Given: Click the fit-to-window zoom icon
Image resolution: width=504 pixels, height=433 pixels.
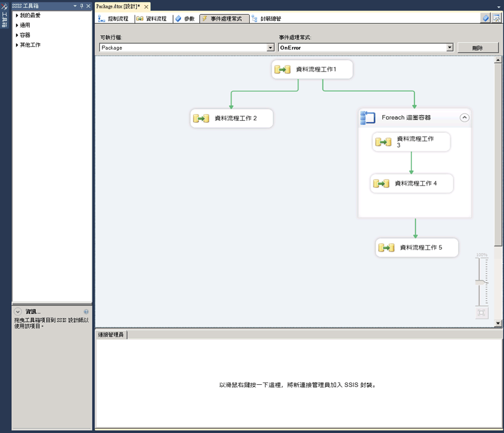Looking at the screenshot, I should pyautogui.click(x=481, y=313).
